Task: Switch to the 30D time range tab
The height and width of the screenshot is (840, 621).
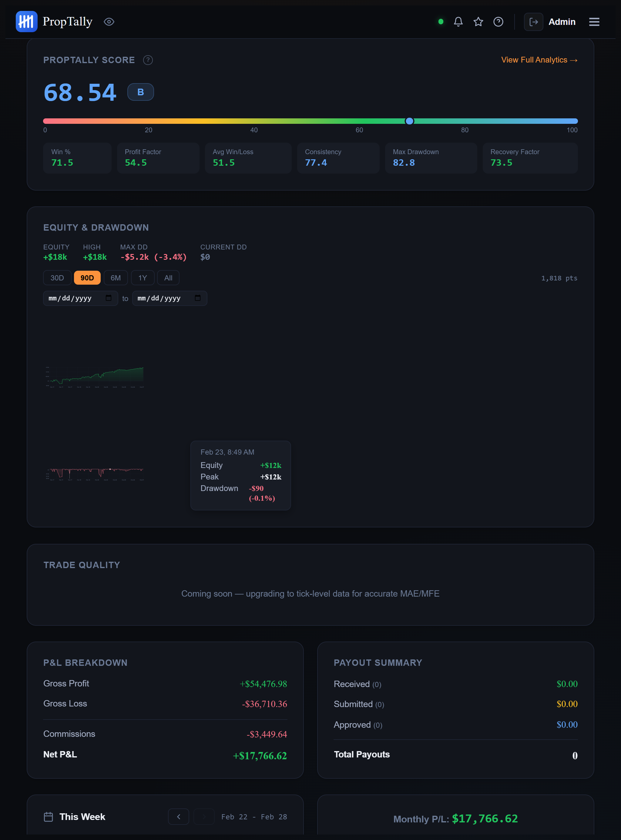Action: point(57,278)
